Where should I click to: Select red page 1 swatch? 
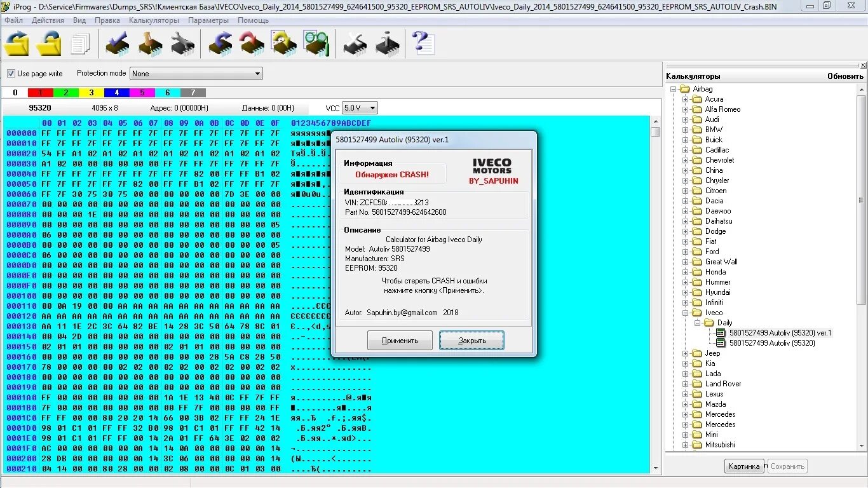click(x=41, y=93)
